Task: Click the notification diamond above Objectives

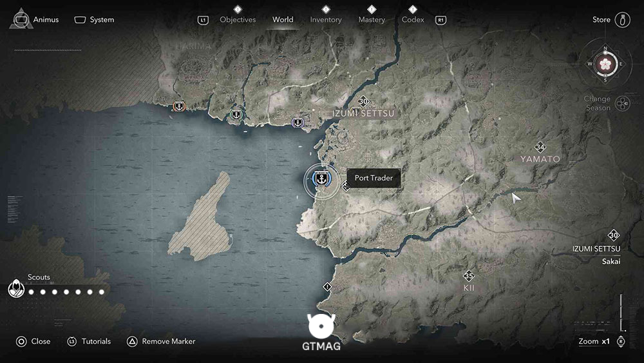Action: tap(238, 9)
